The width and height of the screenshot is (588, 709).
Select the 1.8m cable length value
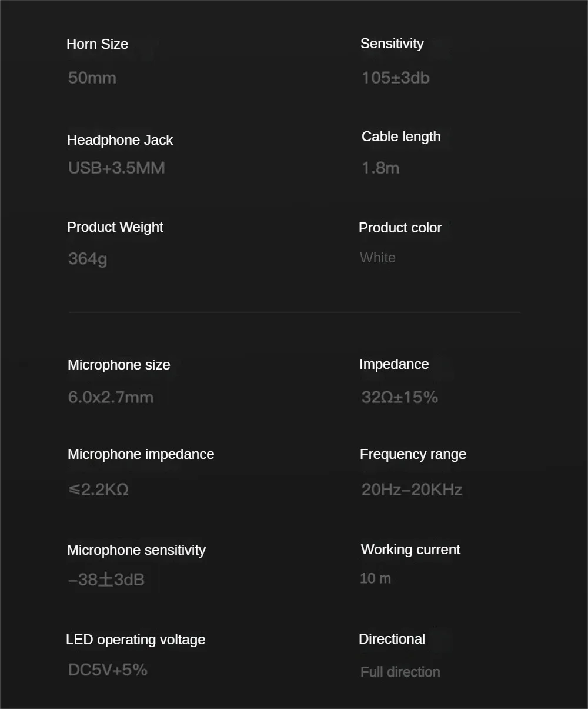click(380, 168)
